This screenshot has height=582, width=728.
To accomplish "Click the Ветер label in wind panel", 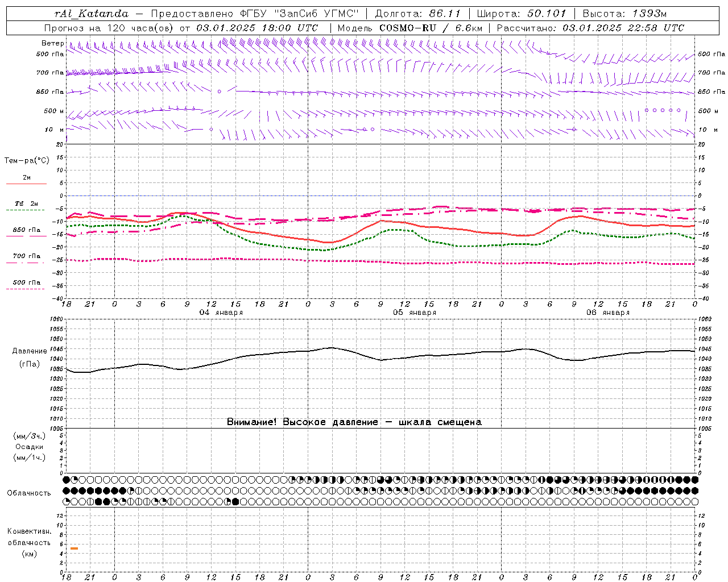I will (52, 43).
